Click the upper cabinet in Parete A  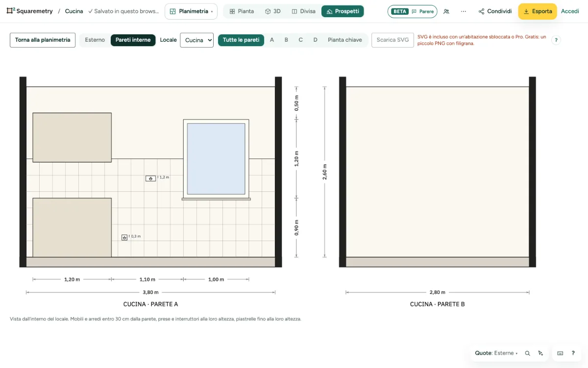[x=72, y=137]
